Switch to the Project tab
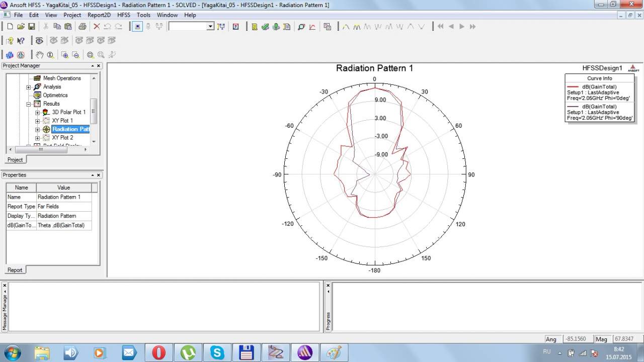The image size is (644, 362). tap(15, 160)
